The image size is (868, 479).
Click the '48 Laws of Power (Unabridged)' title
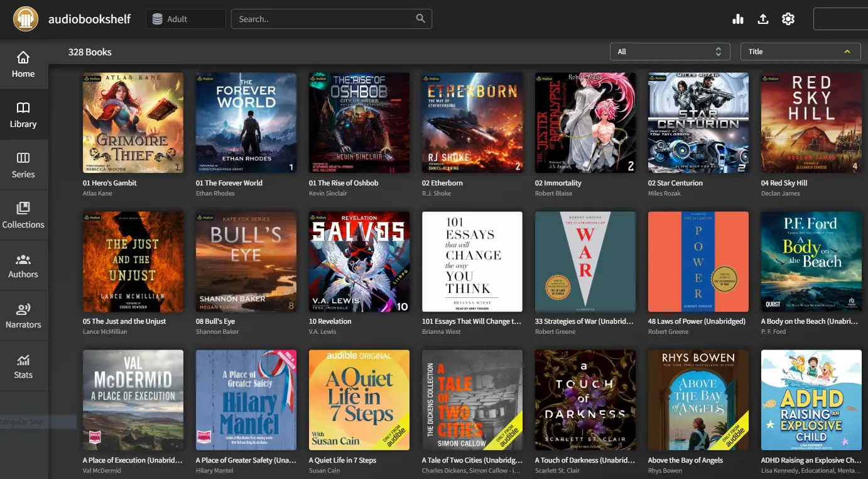point(697,321)
